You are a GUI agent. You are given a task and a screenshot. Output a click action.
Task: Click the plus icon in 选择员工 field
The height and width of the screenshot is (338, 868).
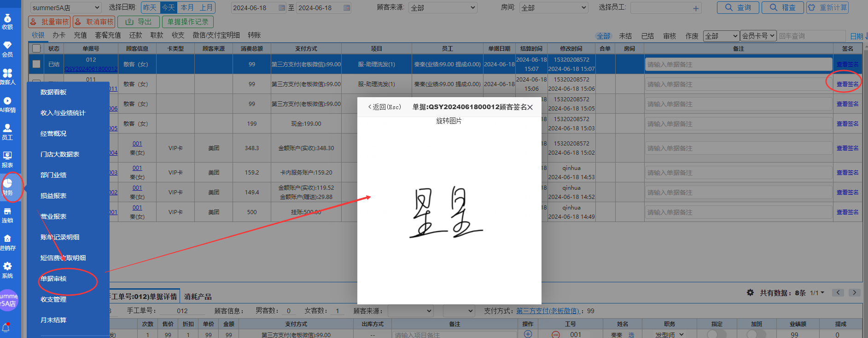(x=696, y=8)
